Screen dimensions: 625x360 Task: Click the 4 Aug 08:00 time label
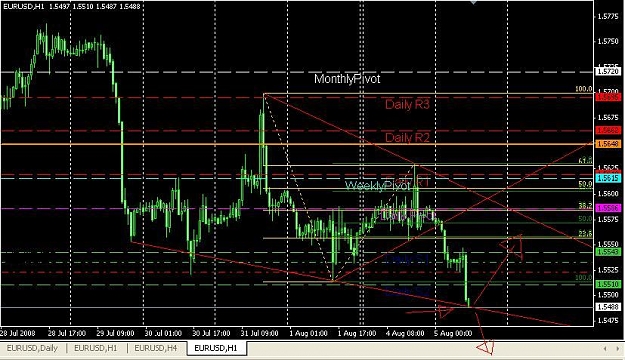[x=405, y=333]
